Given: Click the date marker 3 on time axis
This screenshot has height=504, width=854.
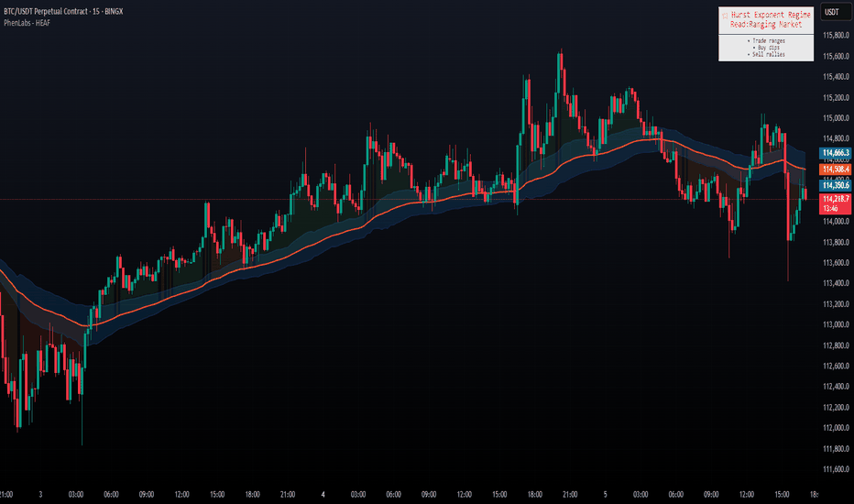Looking at the screenshot, I should [41, 495].
